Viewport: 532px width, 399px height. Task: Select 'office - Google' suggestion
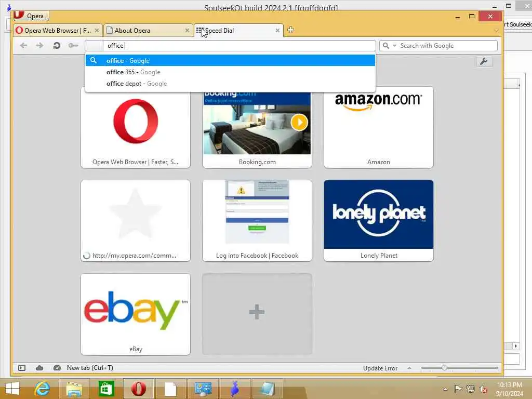[x=230, y=60]
